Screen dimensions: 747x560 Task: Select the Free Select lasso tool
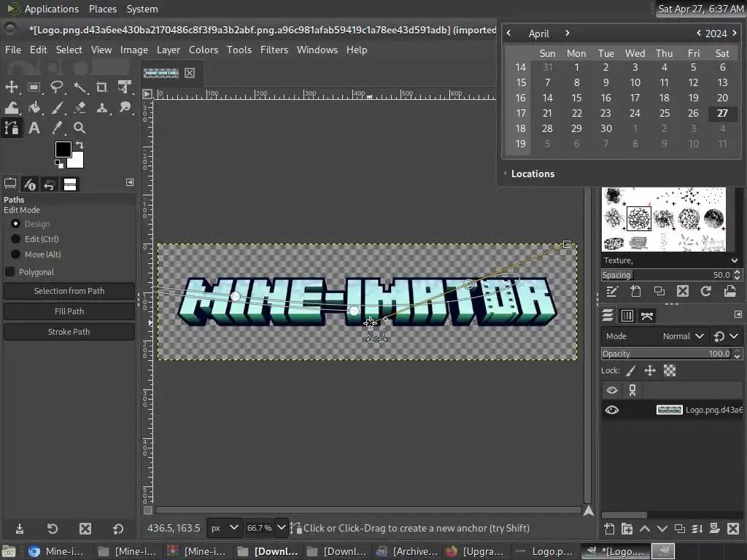57,87
